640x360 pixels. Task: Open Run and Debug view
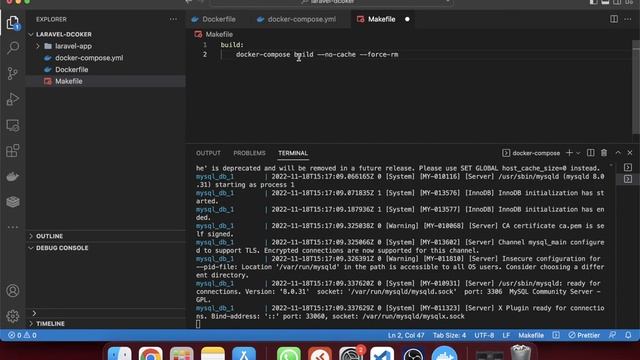point(13,99)
